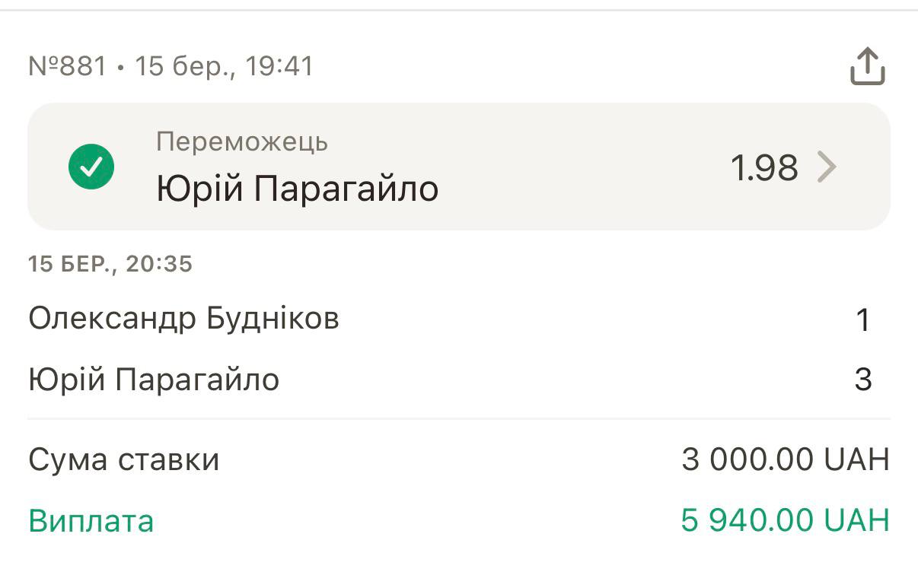Open the Олександр Будніков player row
918x588 pixels.
pyautogui.click(x=183, y=319)
